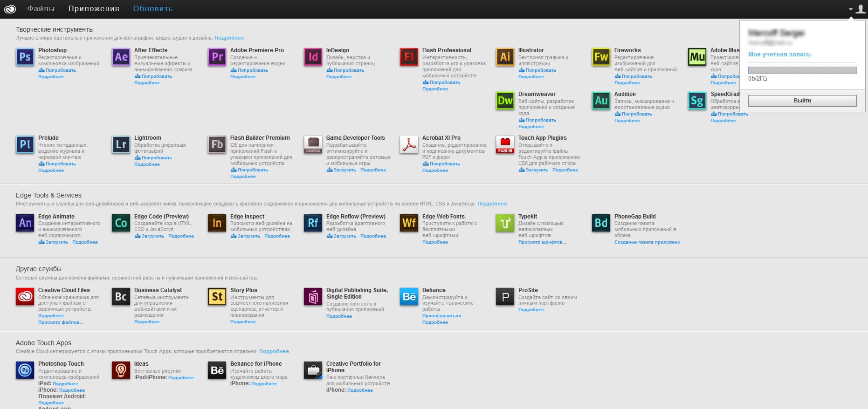Image resolution: width=868 pixels, height=409 pixels.
Task: Select the Fireworks Fw icon
Action: (x=601, y=57)
